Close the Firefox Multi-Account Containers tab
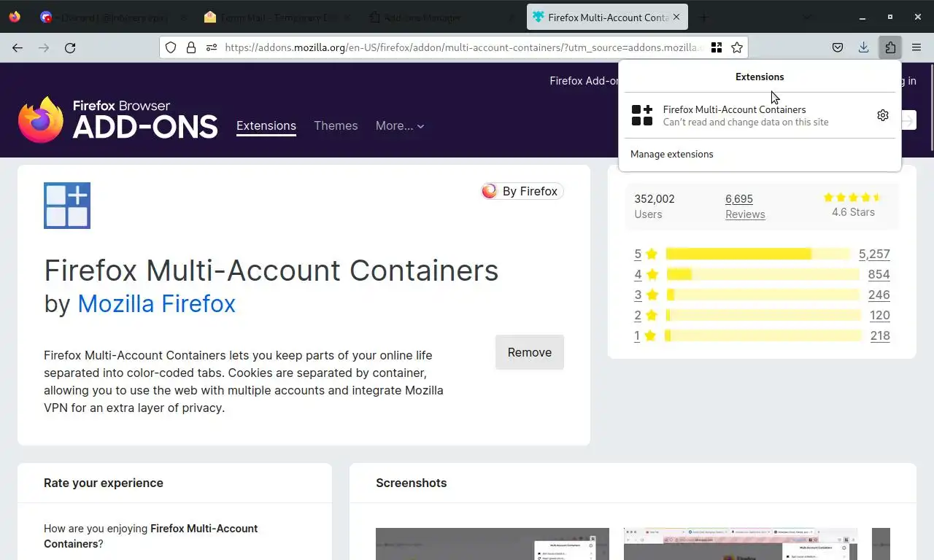This screenshot has width=934, height=560. coord(676,17)
